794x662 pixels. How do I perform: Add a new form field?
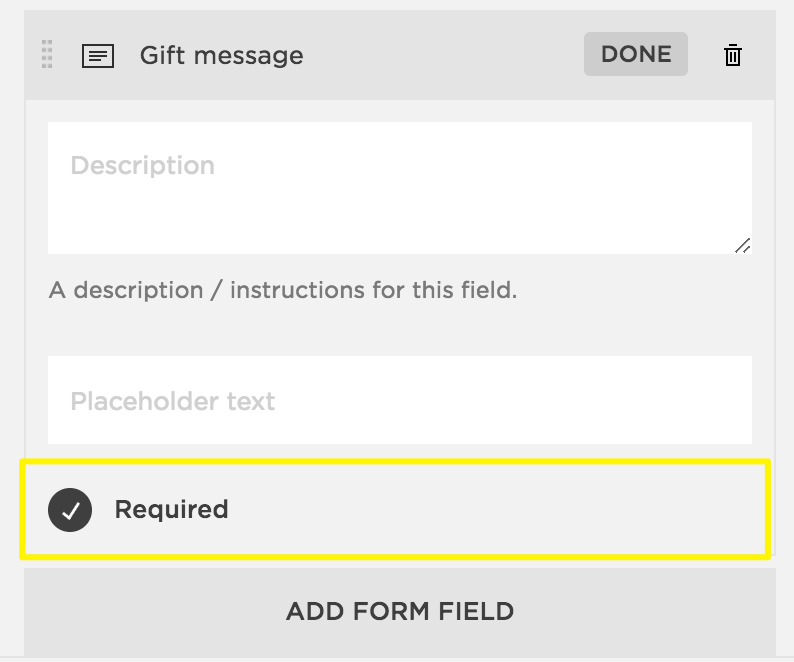400,611
